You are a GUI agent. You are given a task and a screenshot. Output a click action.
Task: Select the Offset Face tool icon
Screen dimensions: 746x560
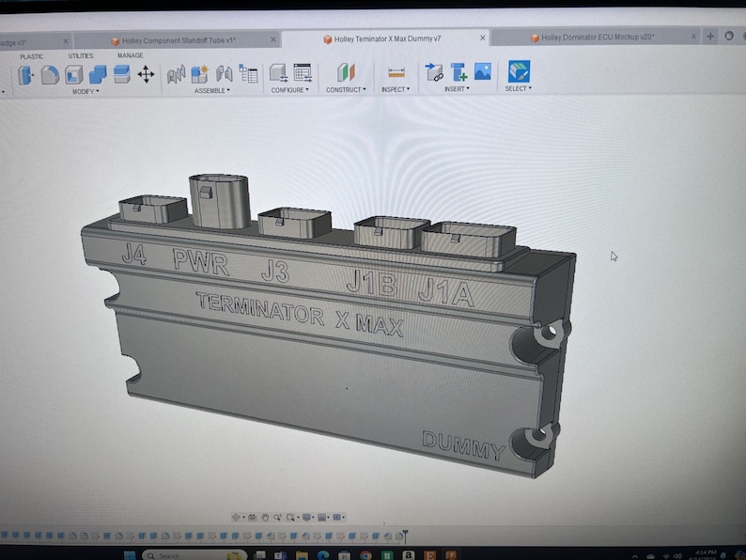coord(122,74)
